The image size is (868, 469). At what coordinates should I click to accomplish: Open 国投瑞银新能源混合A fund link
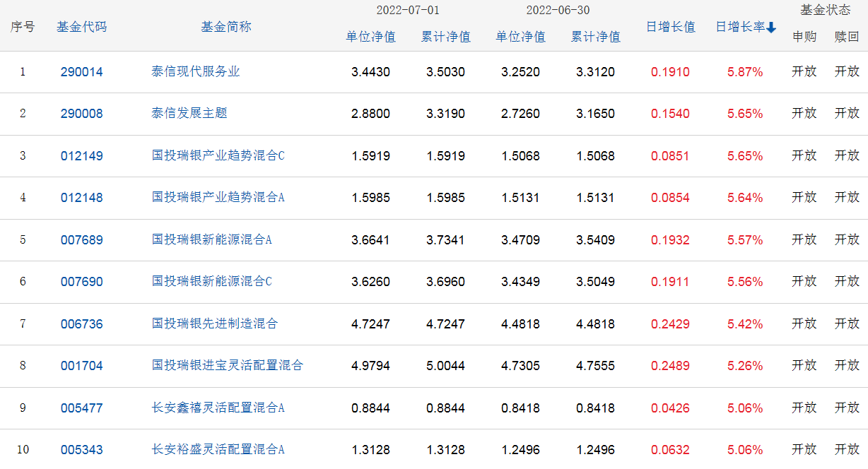click(x=211, y=239)
